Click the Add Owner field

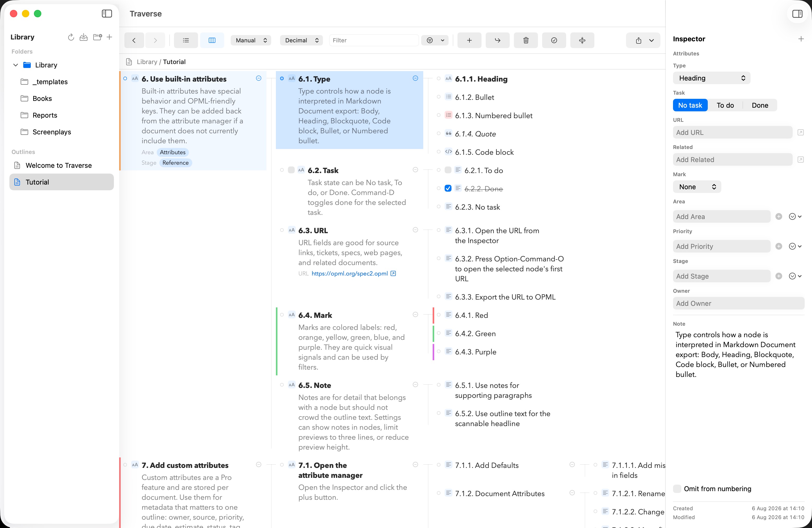[x=739, y=303]
